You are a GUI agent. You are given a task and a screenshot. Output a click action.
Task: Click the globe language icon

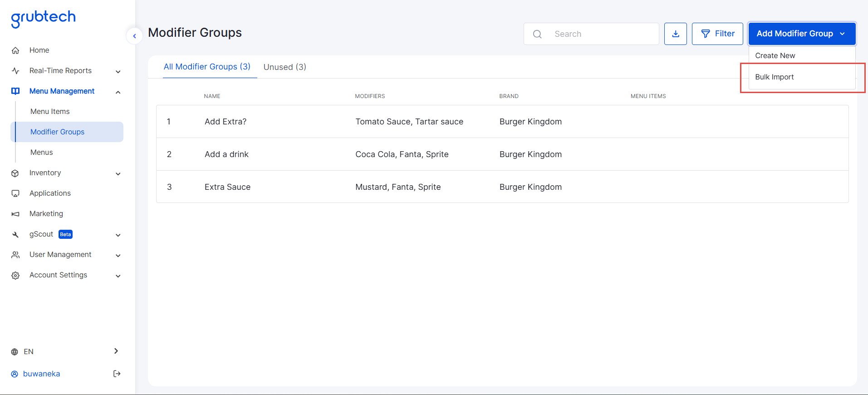pos(15,352)
